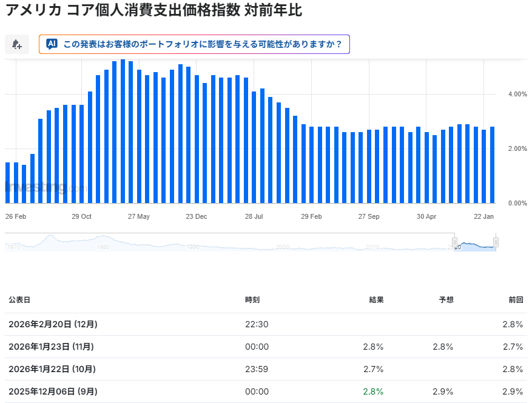The width and height of the screenshot is (532, 403).
Task: Click the 結果 column header
Action: pos(376,299)
